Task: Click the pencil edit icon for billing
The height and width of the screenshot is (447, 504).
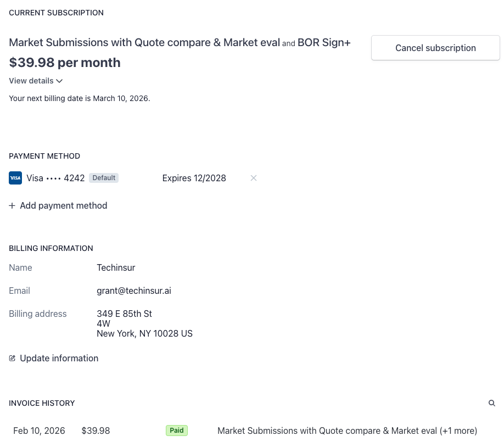Action: point(12,358)
